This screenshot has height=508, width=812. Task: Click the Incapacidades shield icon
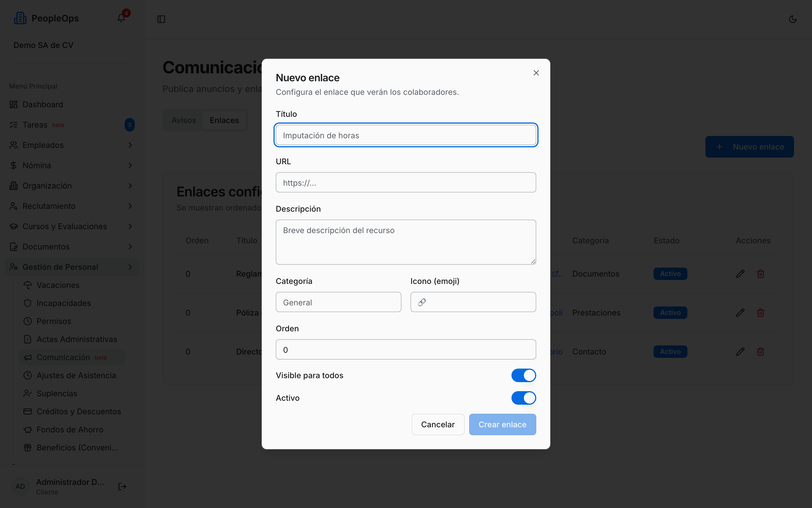[x=28, y=303]
